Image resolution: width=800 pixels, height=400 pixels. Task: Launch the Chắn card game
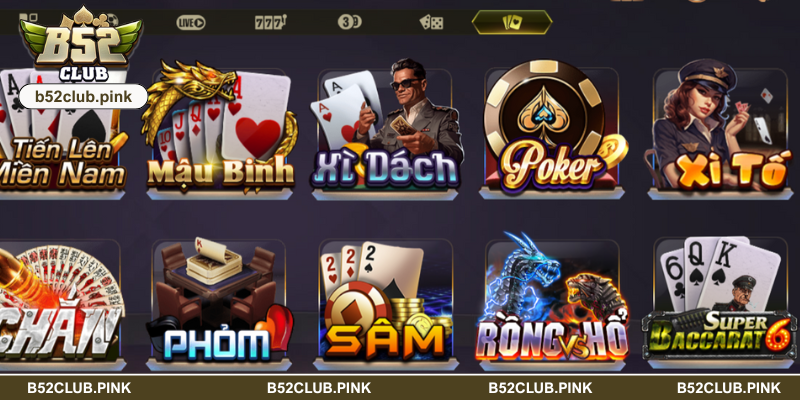pos(61,304)
